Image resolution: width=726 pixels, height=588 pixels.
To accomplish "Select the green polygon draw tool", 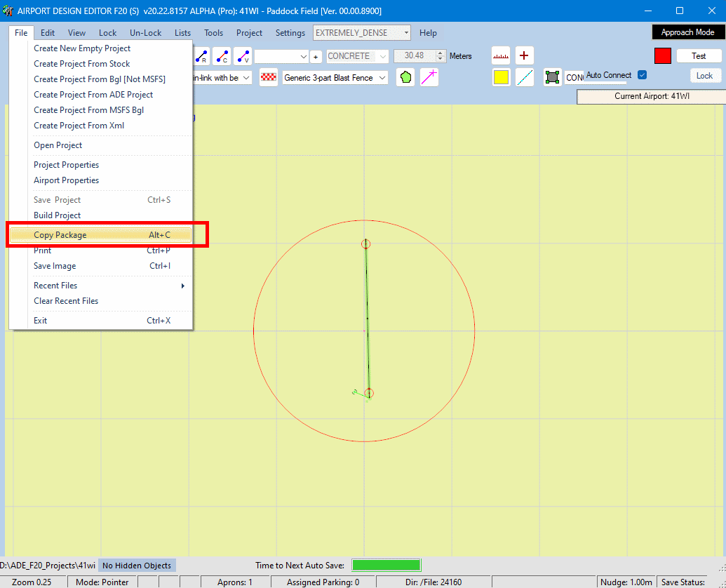I will coord(405,78).
